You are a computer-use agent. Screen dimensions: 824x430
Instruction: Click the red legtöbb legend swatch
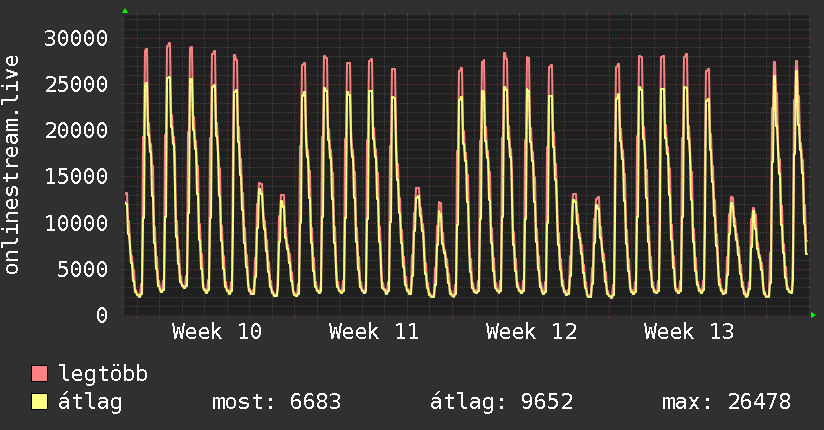pos(40,374)
